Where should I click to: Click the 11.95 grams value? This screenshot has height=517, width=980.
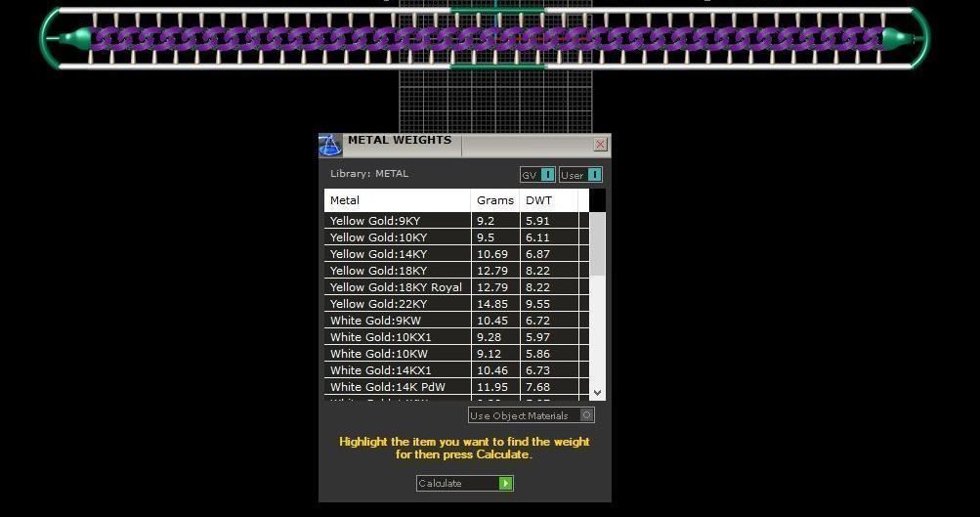(x=492, y=386)
